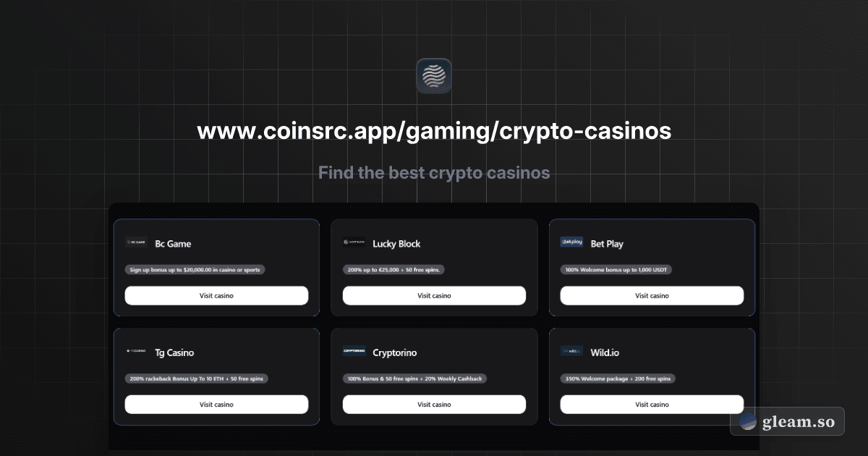Click the Tg Casino logo icon
This screenshot has width=868, height=456.
click(136, 351)
